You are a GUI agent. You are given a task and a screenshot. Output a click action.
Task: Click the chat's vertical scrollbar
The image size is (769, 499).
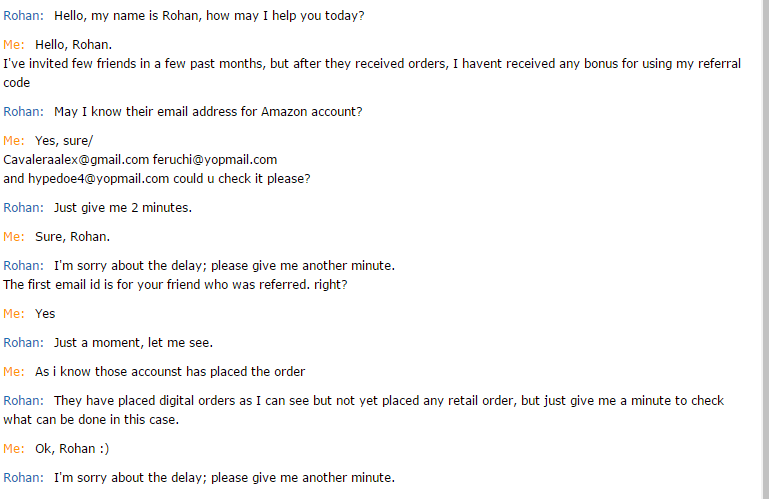(763, 250)
